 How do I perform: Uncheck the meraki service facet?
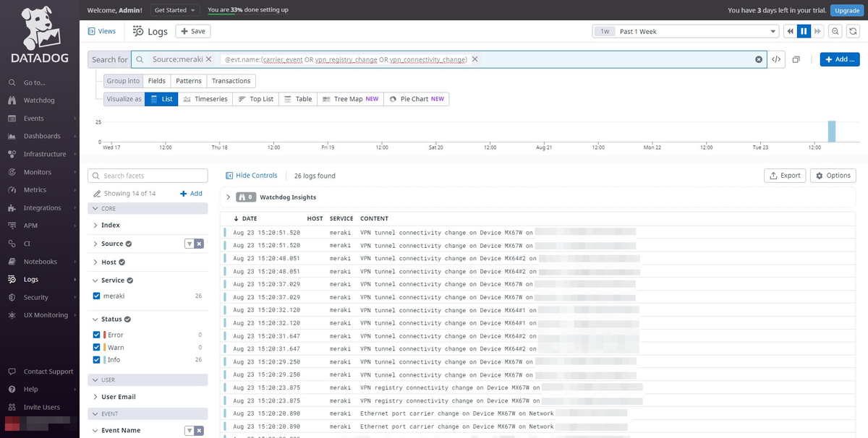click(98, 296)
